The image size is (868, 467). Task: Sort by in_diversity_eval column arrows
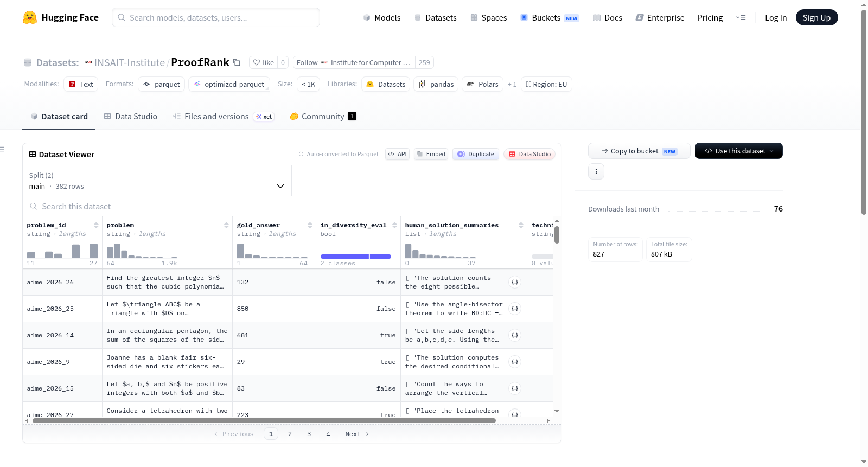394,225
